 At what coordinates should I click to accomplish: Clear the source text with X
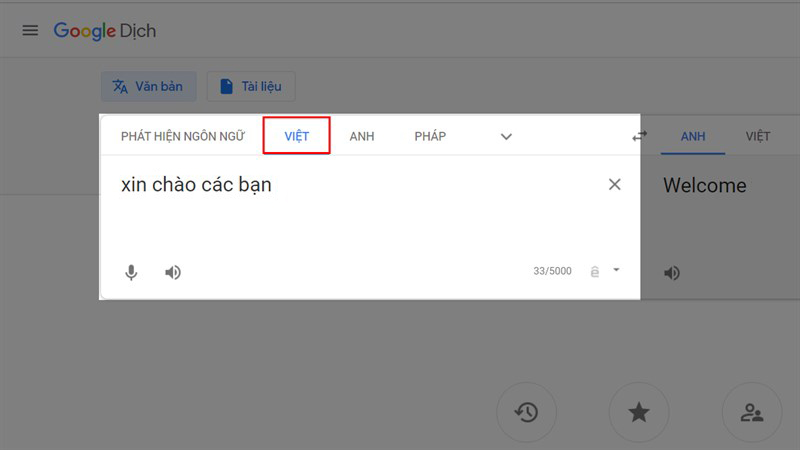point(615,184)
